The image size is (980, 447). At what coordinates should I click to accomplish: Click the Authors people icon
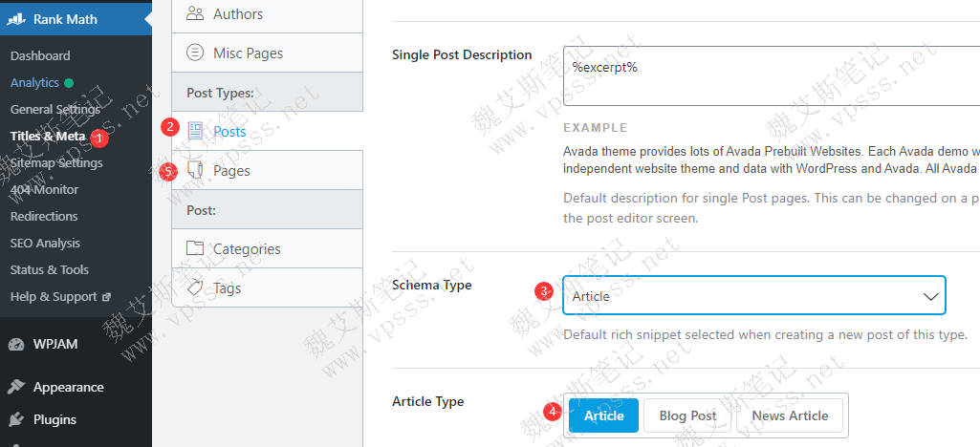195,13
